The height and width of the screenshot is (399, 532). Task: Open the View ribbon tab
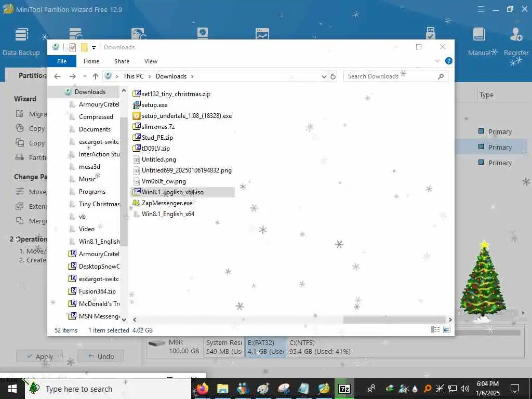tap(151, 61)
